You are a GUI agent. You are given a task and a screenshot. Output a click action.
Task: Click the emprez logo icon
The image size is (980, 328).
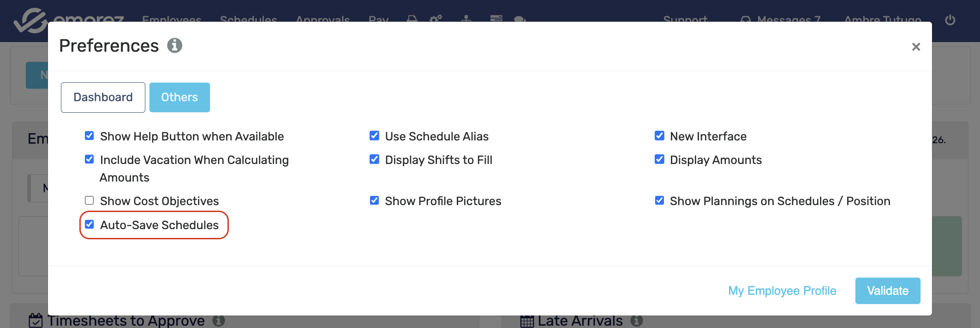pos(30,20)
